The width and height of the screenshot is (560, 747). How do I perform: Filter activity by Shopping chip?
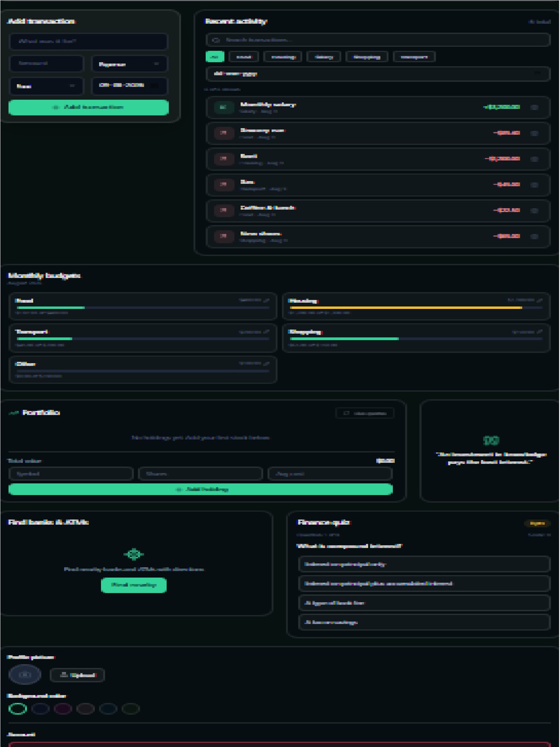click(367, 57)
